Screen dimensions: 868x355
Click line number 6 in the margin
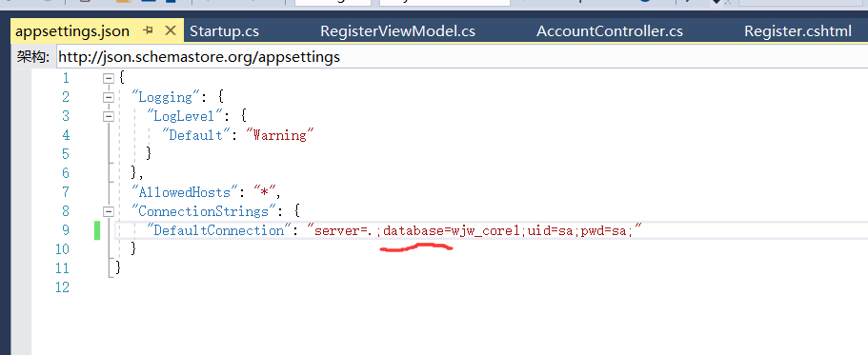(x=66, y=173)
